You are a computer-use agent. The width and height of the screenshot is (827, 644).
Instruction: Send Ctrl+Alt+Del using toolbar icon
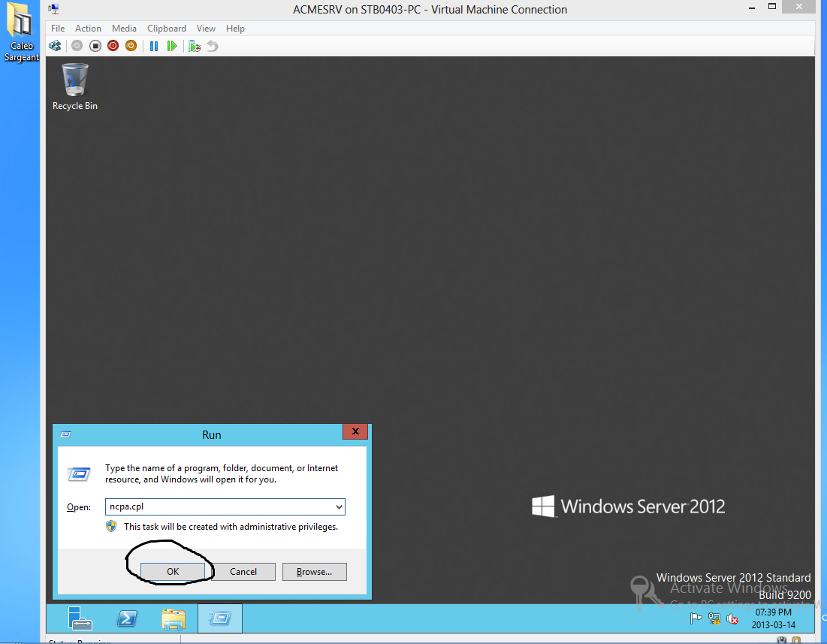tap(55, 46)
